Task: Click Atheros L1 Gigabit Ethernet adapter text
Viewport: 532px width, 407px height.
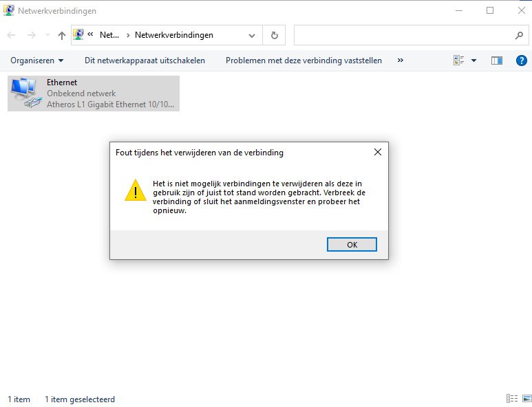Action: tap(110, 104)
